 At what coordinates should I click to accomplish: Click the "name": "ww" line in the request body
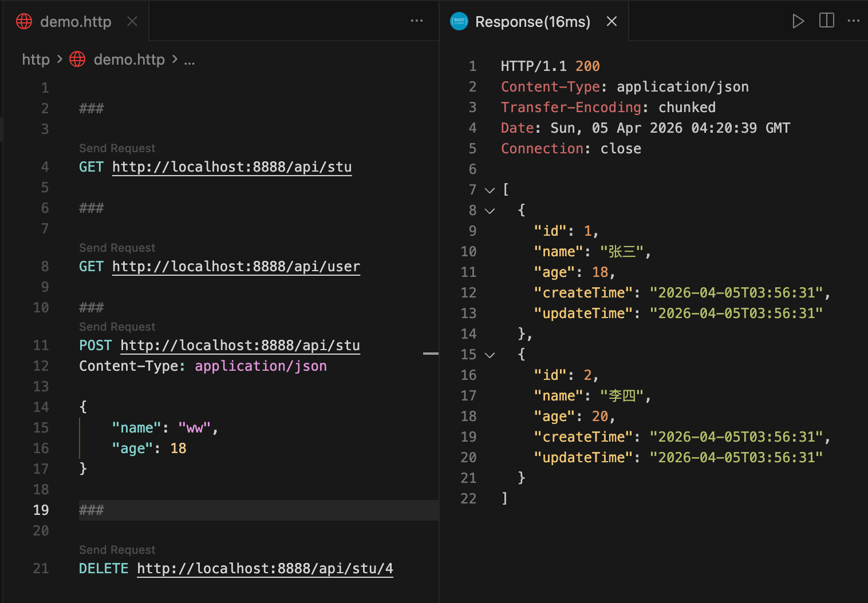click(x=165, y=428)
